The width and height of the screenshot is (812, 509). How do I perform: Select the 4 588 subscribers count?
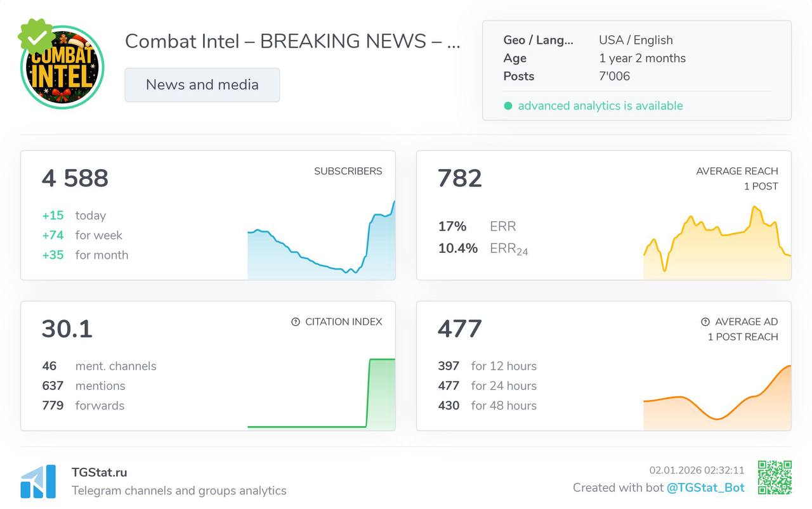coord(75,178)
